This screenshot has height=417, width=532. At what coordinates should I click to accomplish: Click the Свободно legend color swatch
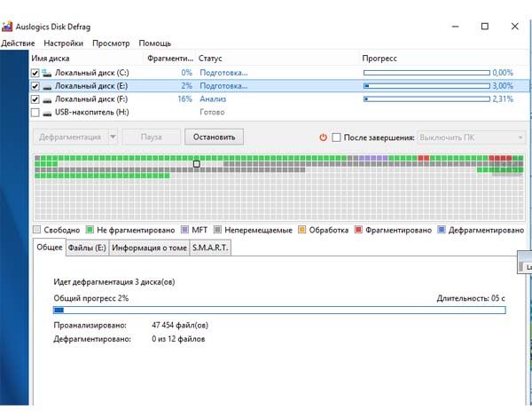click(36, 230)
